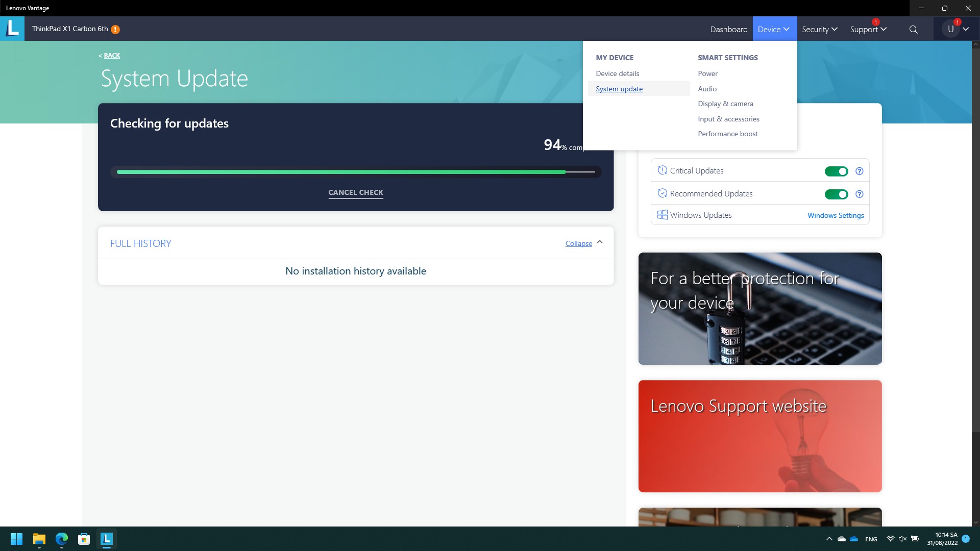Screen dimensions: 980x551
Task: Open File Explorer from taskbar
Action: [39, 539]
